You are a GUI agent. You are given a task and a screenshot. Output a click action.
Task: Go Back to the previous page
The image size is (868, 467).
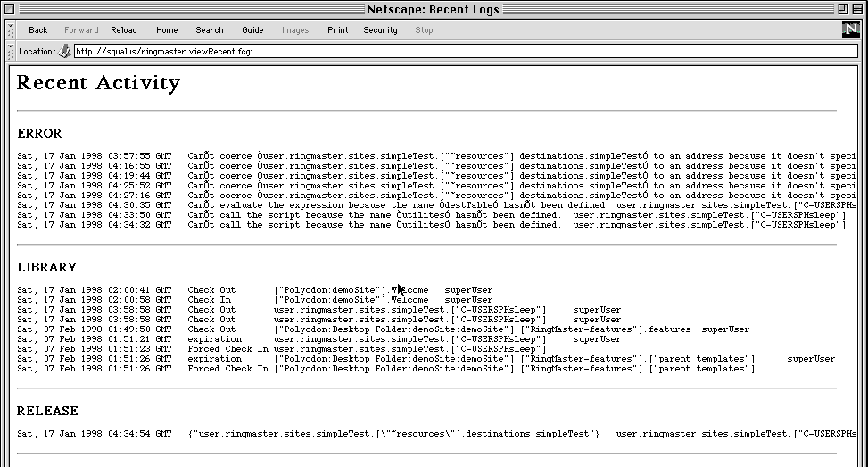tap(38, 30)
